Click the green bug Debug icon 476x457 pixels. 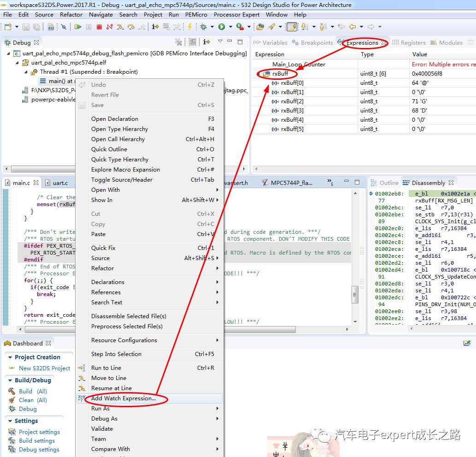point(203,27)
